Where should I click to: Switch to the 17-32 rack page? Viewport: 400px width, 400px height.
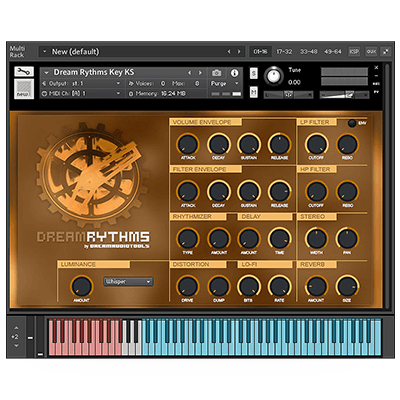pos(284,52)
